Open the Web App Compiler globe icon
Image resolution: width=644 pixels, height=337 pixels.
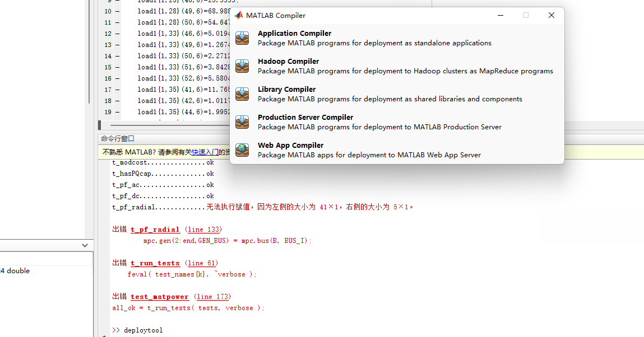pyautogui.click(x=242, y=149)
